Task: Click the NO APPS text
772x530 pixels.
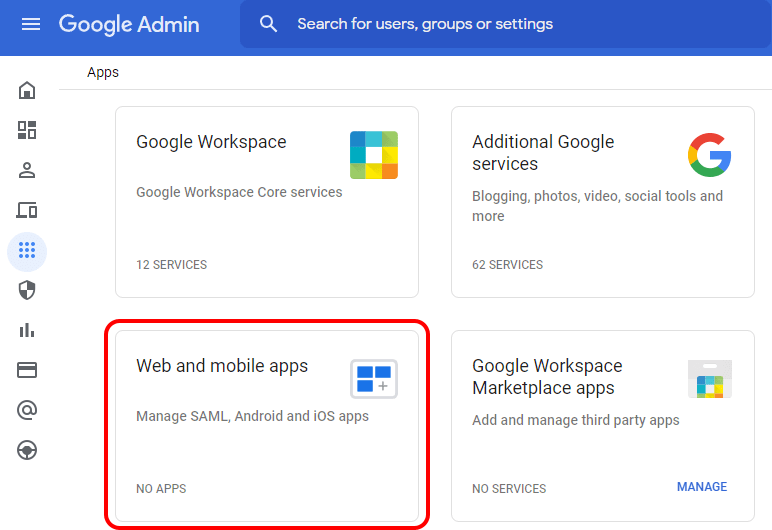Action: point(161,489)
